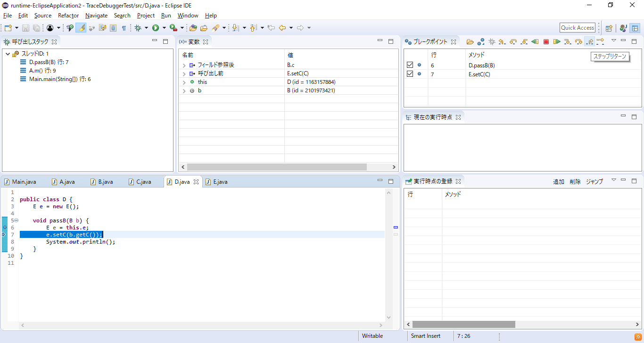Screen dimensions: 644x343
Task: Click the Open Perspective icon beside Quick Access
Action: (609, 28)
